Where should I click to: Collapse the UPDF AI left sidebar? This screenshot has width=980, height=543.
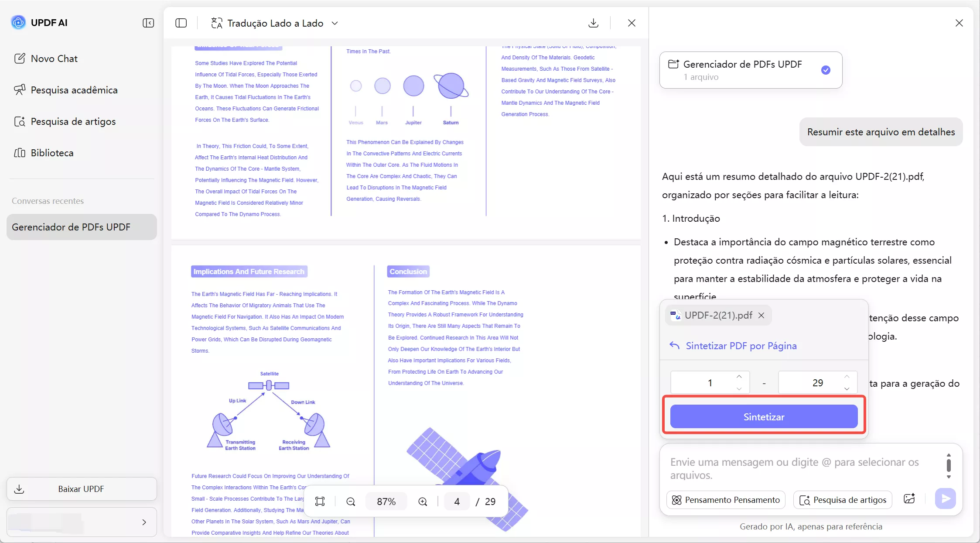[148, 23]
